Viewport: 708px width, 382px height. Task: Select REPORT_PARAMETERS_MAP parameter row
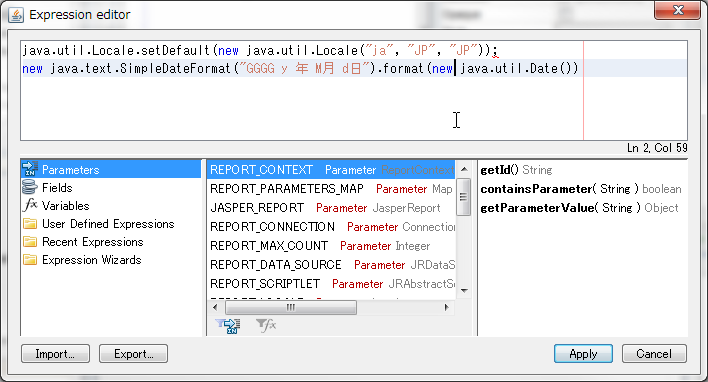click(331, 189)
